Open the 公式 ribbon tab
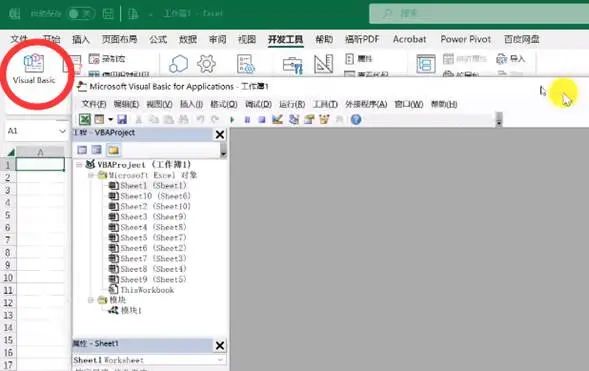The width and height of the screenshot is (589, 371). [158, 39]
